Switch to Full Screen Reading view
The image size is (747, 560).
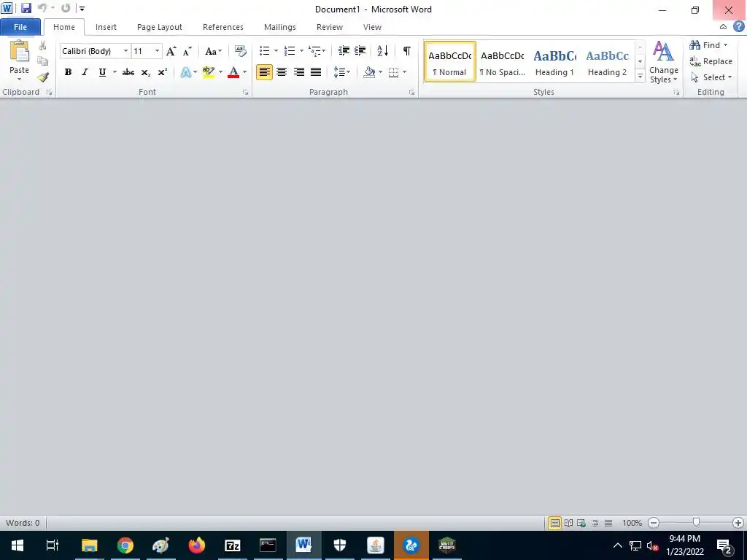(568, 523)
